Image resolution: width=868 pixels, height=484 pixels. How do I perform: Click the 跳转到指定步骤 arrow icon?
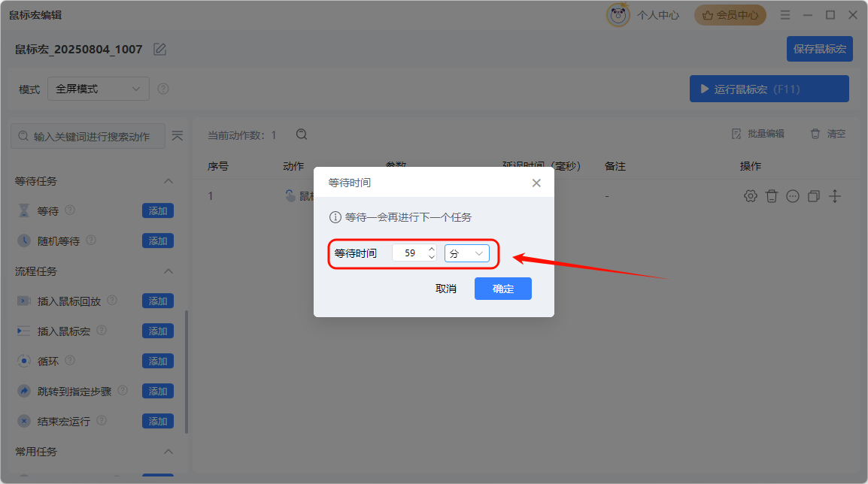pyautogui.click(x=24, y=391)
